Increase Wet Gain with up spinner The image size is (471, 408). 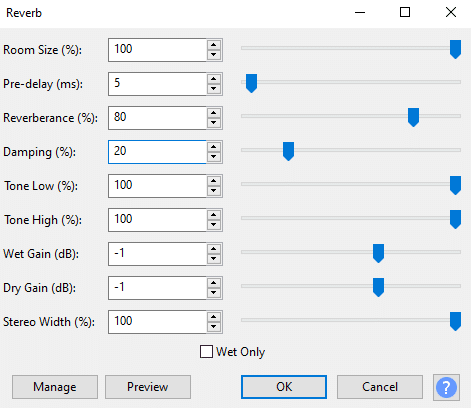click(214, 249)
